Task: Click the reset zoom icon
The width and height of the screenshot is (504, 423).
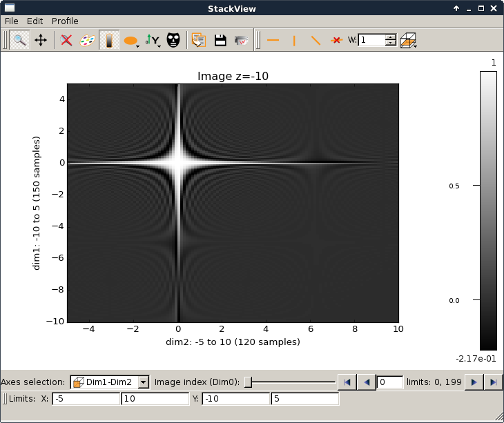Action: tap(66, 40)
